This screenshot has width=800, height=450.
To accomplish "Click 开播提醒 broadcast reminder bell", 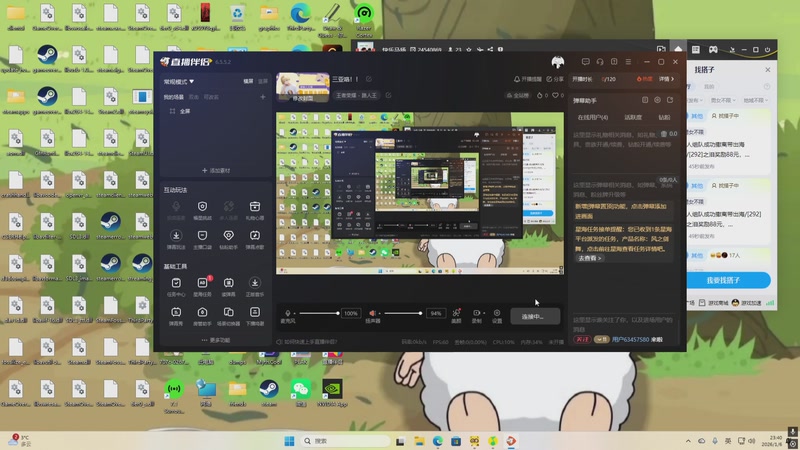I will [528, 79].
